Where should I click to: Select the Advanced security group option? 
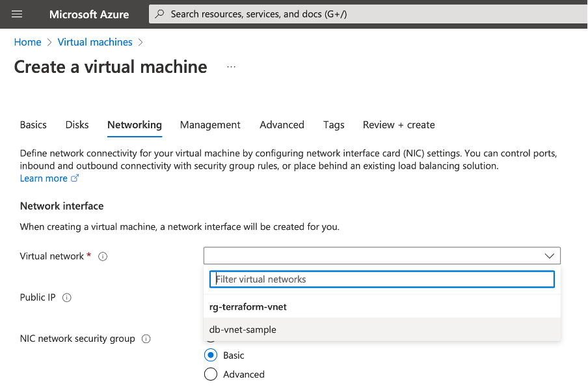[x=211, y=374]
